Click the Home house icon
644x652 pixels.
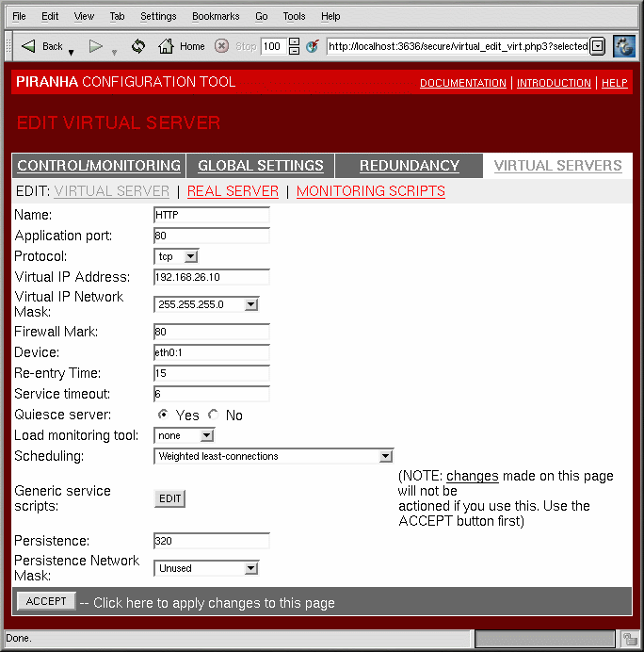(166, 46)
